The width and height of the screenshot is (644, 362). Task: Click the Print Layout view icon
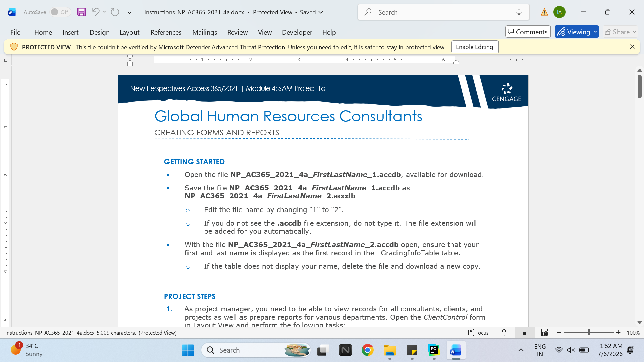click(524, 333)
